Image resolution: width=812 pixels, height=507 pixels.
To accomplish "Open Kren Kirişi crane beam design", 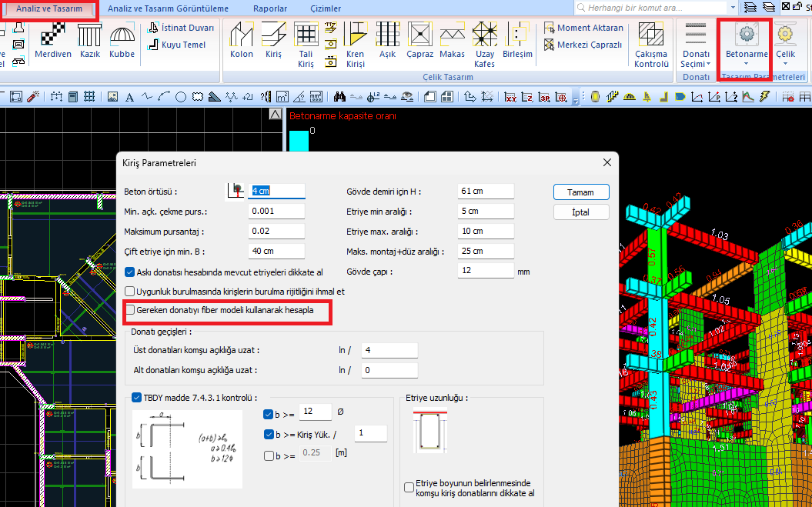I will click(x=356, y=45).
